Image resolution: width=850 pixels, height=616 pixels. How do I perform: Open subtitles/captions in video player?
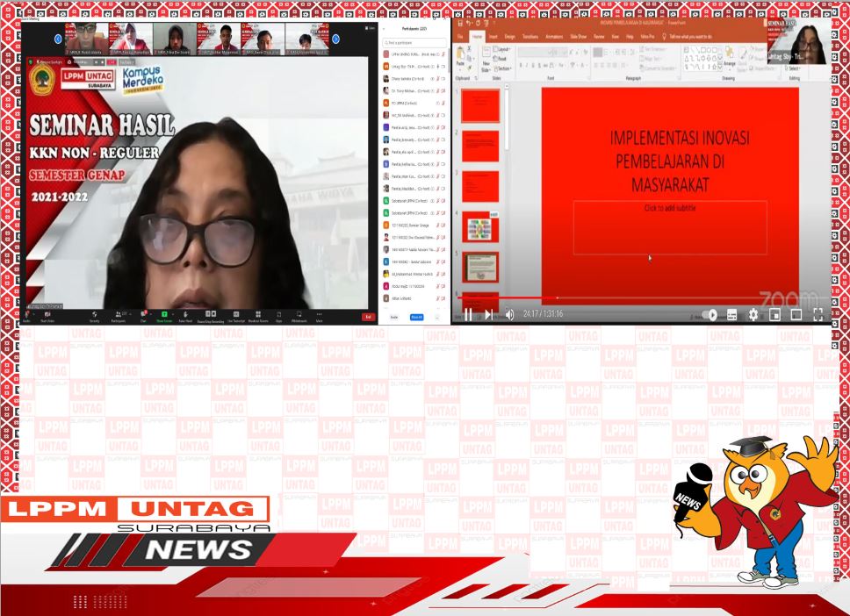tap(731, 315)
